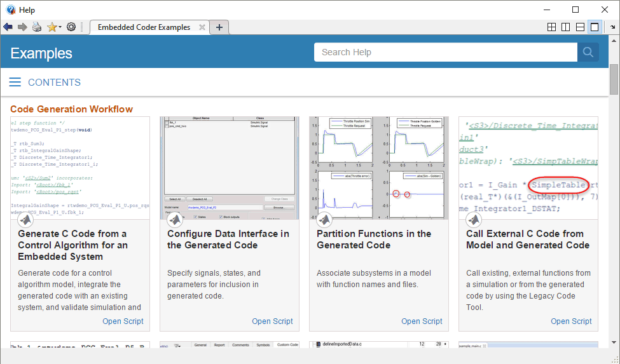Switch to top/bottom split layout

click(x=580, y=27)
